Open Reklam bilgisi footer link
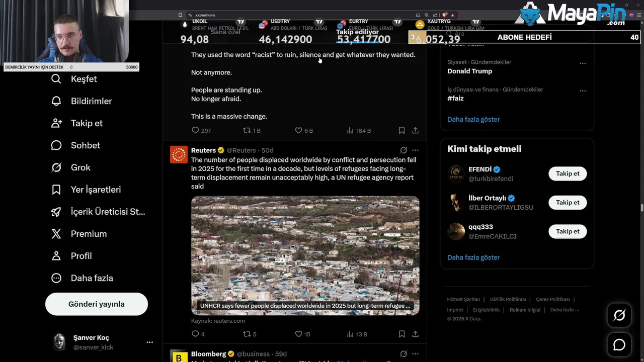This screenshot has height=362, width=644. click(x=525, y=310)
